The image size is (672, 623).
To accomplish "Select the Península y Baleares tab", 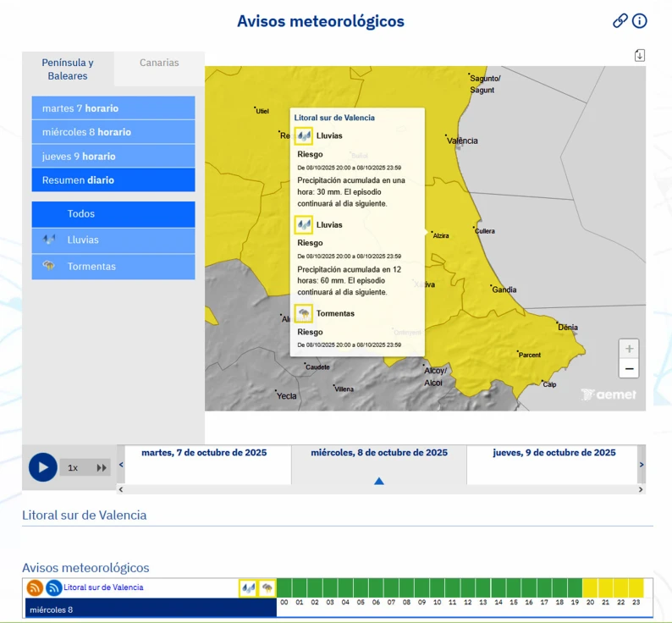I will click(x=68, y=69).
